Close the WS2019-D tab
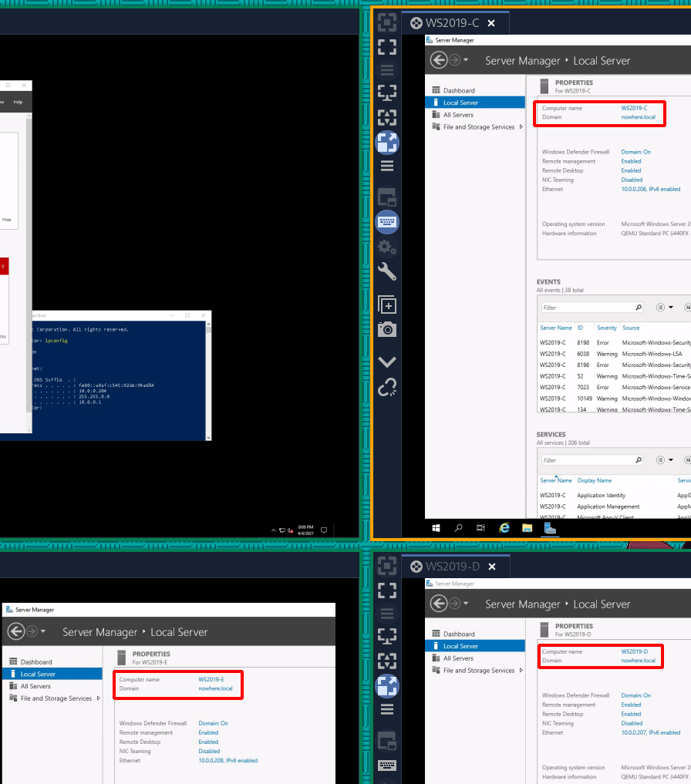Viewport: 691px width, 784px height. point(492,567)
